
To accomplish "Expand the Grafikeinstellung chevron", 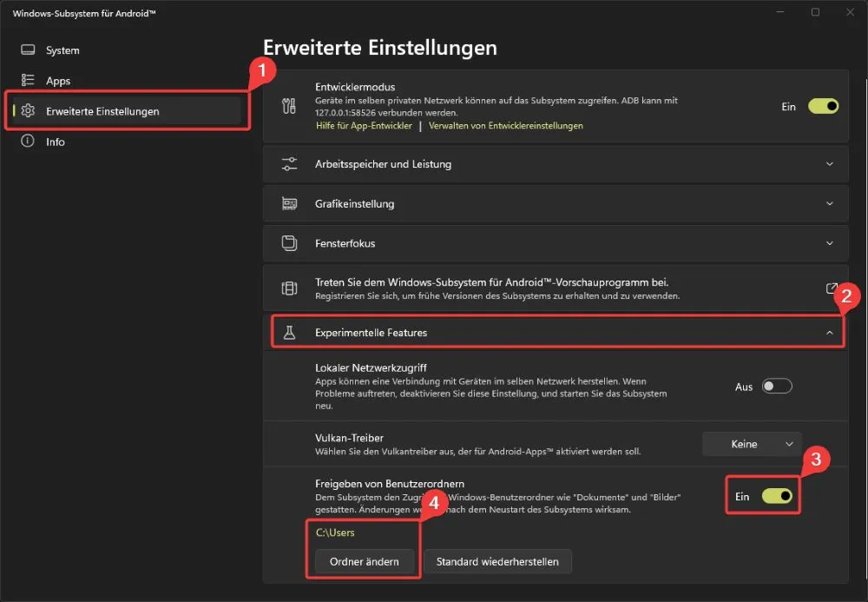I will click(x=829, y=204).
